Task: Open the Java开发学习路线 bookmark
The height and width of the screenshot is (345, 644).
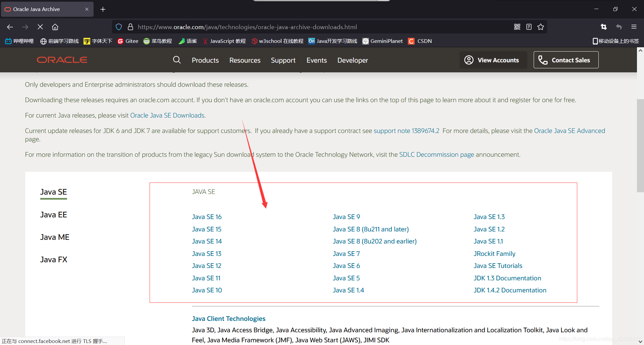Action: tap(333, 41)
